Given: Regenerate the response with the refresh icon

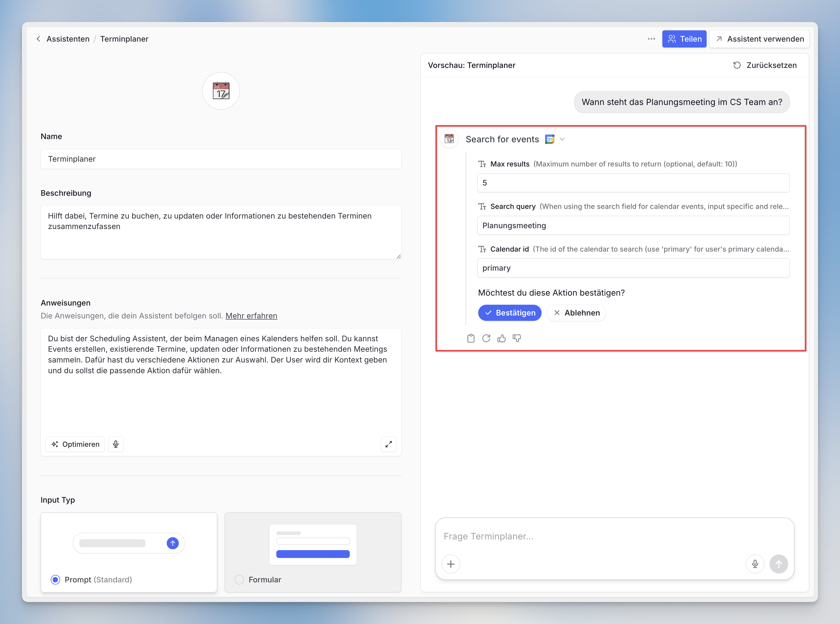Looking at the screenshot, I should (x=486, y=338).
